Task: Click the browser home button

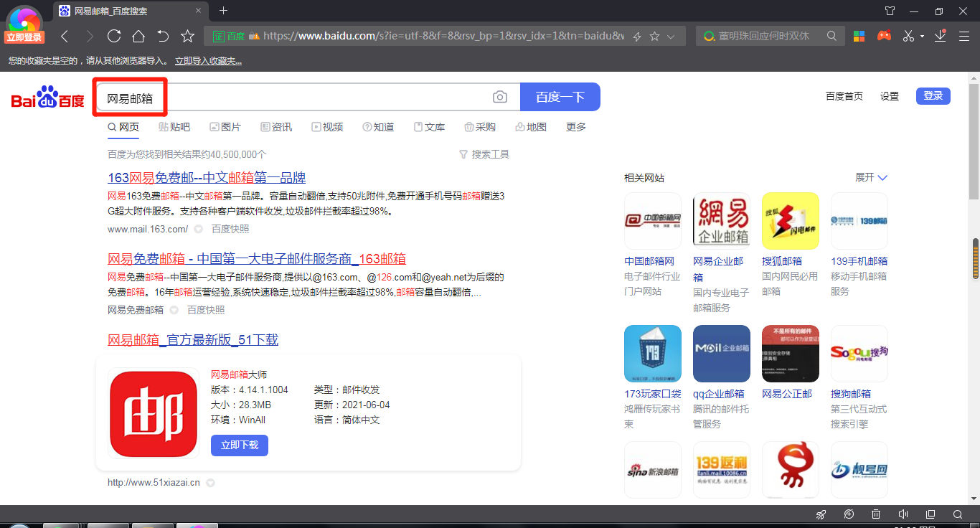Action: pos(138,36)
